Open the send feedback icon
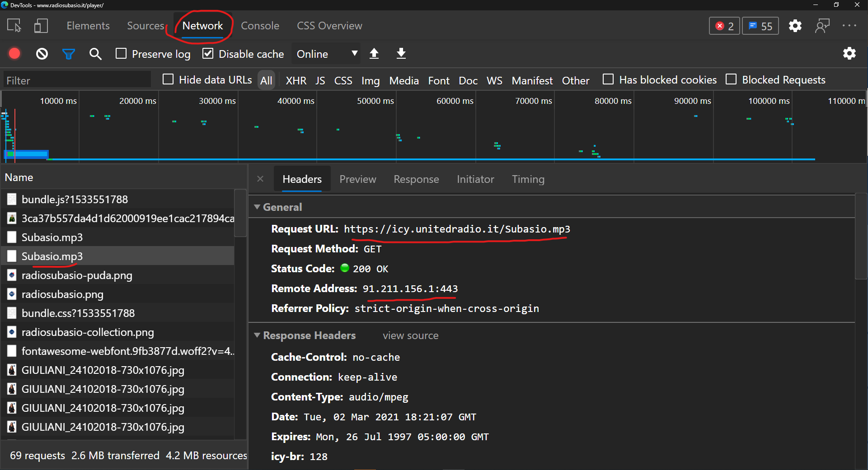Image resolution: width=868 pixels, height=470 pixels. click(822, 26)
